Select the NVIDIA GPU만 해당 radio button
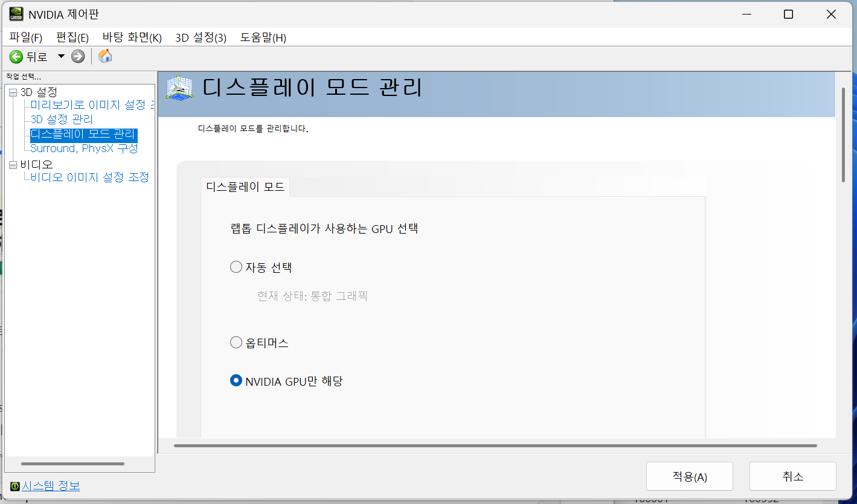The height and width of the screenshot is (504, 857). pyautogui.click(x=236, y=380)
